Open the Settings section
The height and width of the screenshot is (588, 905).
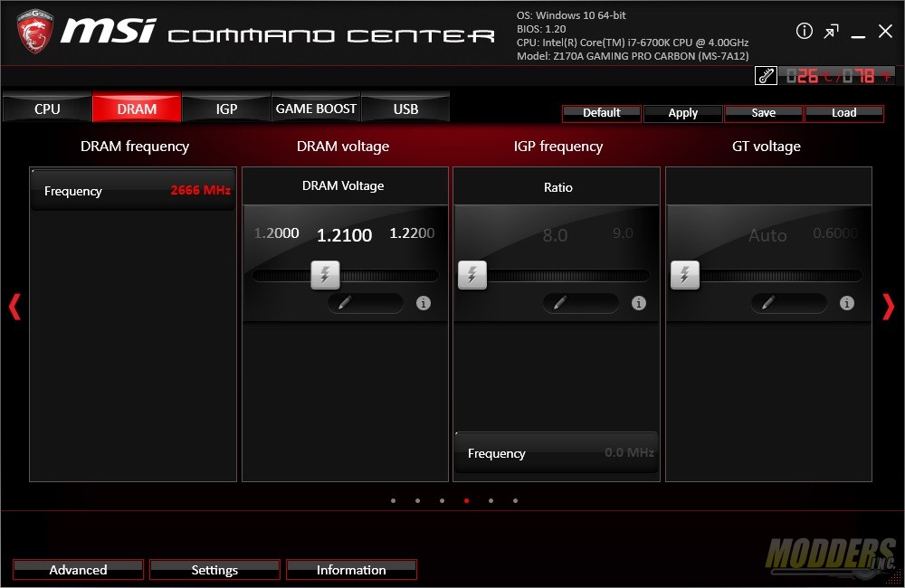pos(214,570)
